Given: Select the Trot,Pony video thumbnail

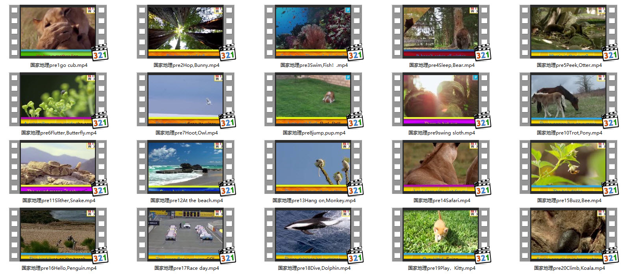Looking at the screenshot, I should click(569, 100).
